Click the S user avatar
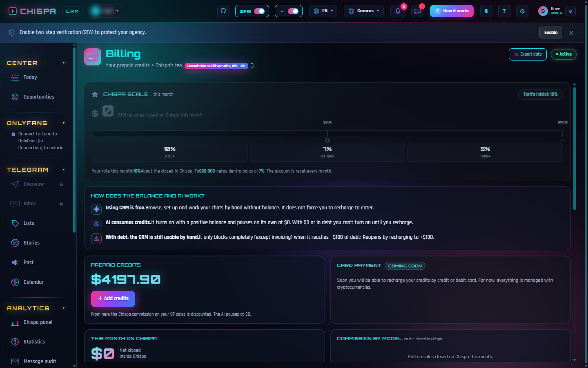Image resolution: width=588 pixels, height=368 pixels. 543,11
